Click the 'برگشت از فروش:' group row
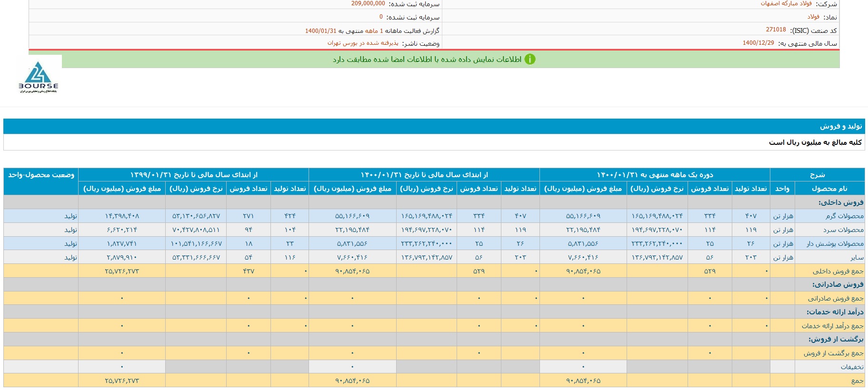868x392 pixels. (x=434, y=339)
